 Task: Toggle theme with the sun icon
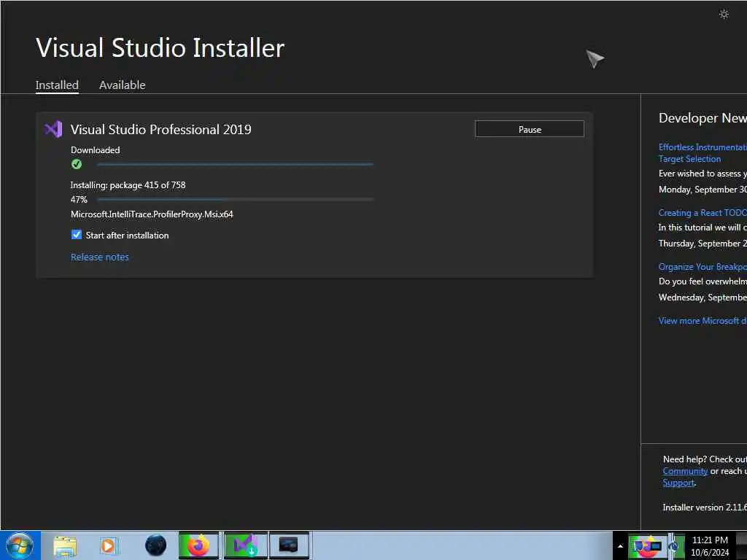(x=724, y=15)
